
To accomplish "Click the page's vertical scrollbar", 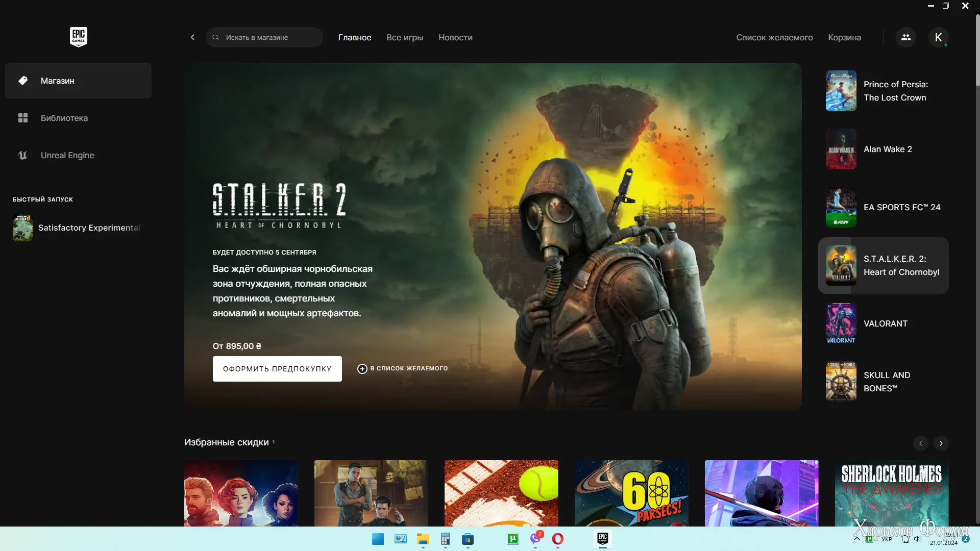I will pyautogui.click(x=977, y=51).
